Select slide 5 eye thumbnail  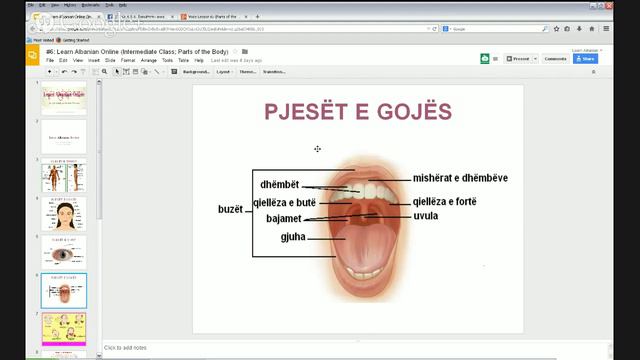[64, 252]
